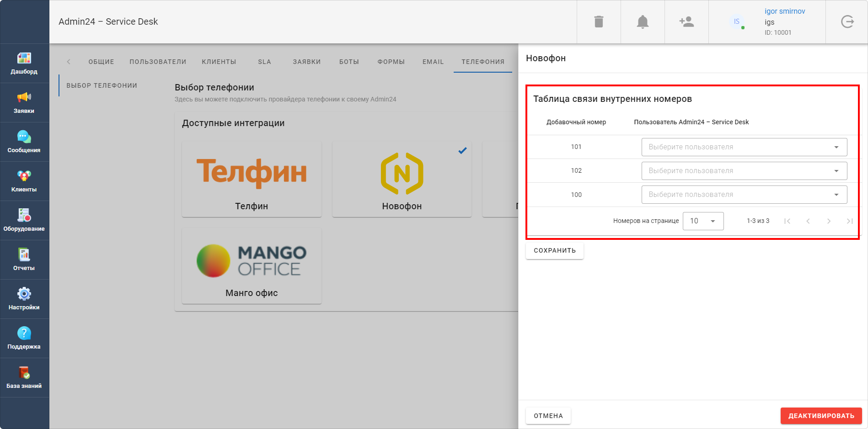This screenshot has width=868, height=429.
Task: Open user dropdown for extension 101
Action: 744,147
